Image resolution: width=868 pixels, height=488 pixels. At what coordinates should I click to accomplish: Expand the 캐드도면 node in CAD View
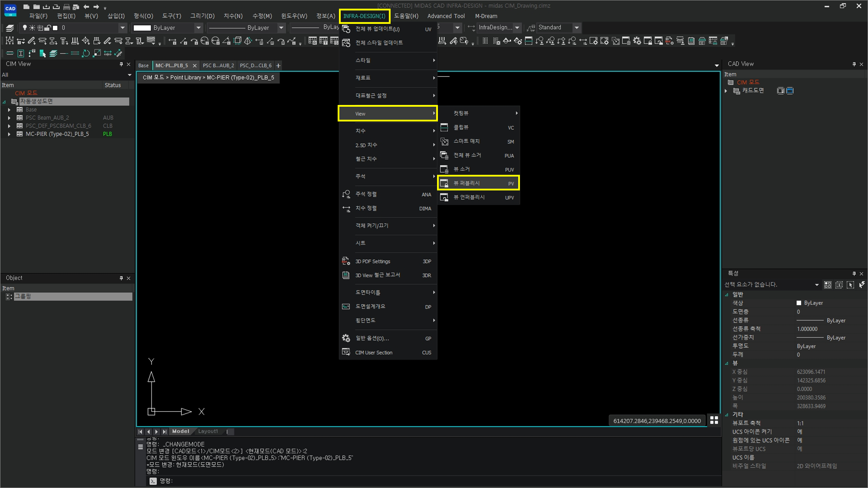726,91
